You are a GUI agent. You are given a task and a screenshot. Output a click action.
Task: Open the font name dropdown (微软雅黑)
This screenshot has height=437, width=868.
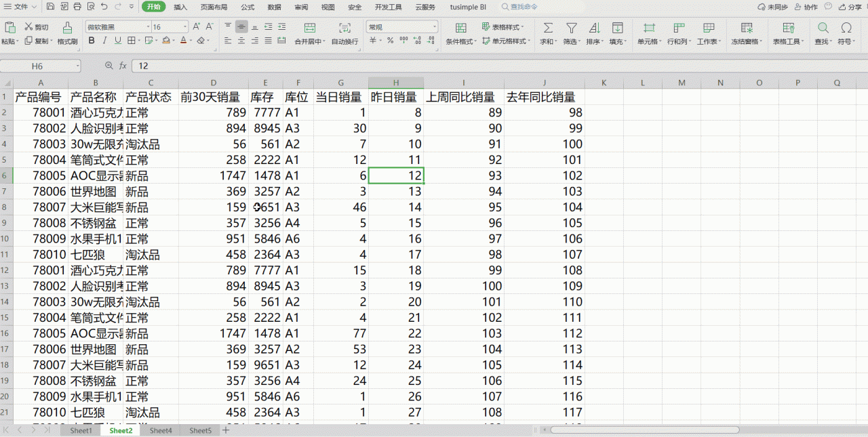(x=148, y=27)
